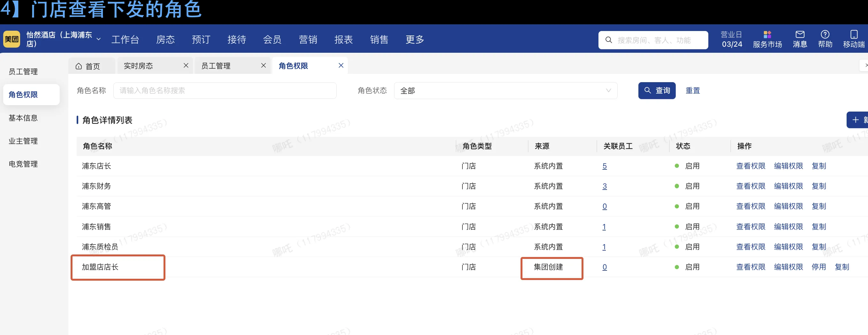Click 停用 for 加盟店店长
Image resolution: width=868 pixels, height=335 pixels.
pyautogui.click(x=819, y=267)
